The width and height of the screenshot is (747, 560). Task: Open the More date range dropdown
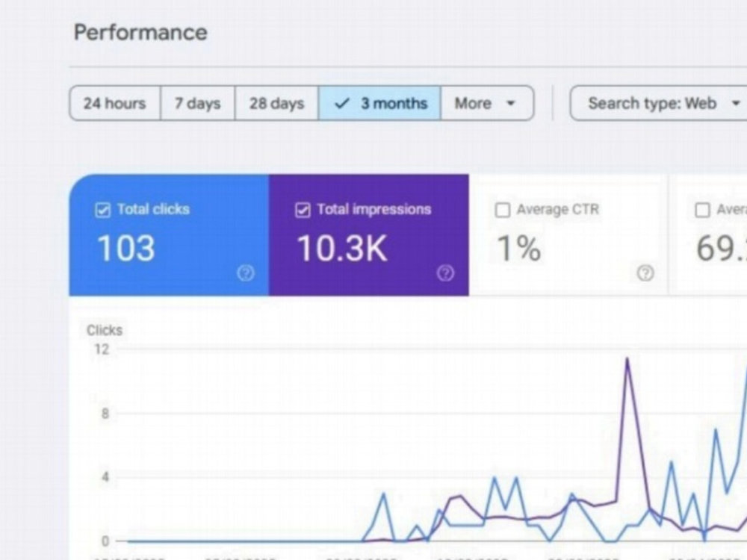point(487,103)
